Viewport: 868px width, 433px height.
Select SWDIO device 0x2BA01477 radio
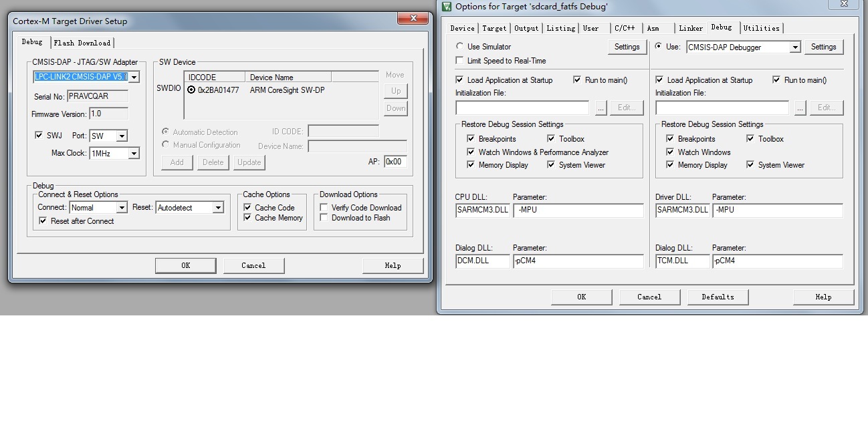192,90
